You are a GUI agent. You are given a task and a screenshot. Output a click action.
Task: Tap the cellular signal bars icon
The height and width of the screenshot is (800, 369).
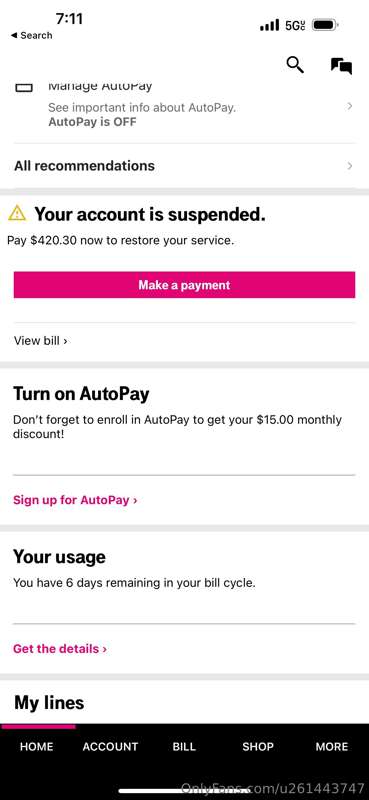269,24
